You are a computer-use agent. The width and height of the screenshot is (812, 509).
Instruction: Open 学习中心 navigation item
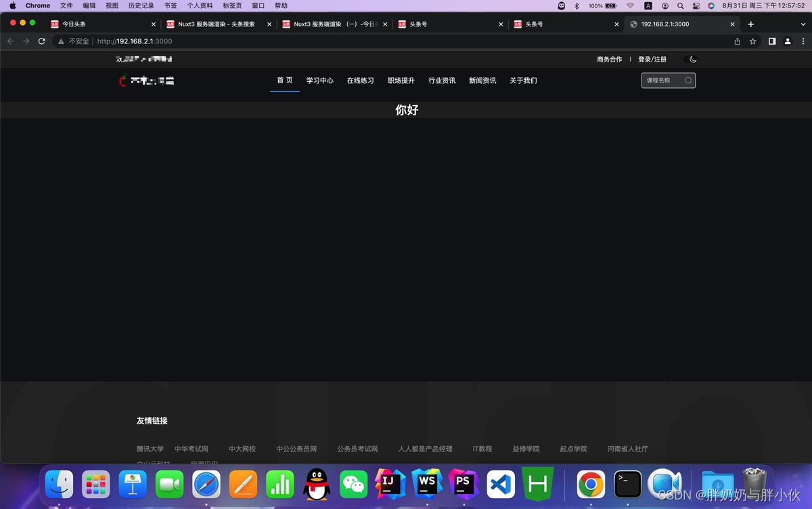[320, 81]
